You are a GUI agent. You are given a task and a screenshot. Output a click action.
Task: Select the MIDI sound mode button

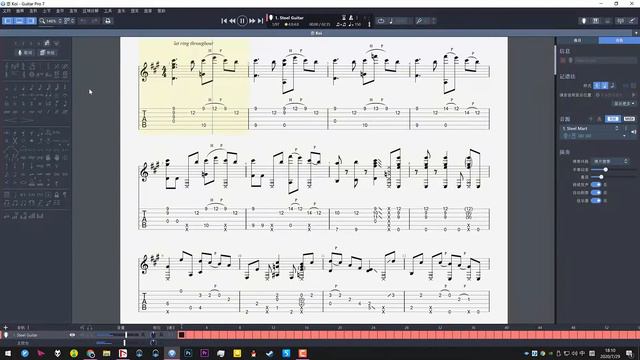click(629, 119)
